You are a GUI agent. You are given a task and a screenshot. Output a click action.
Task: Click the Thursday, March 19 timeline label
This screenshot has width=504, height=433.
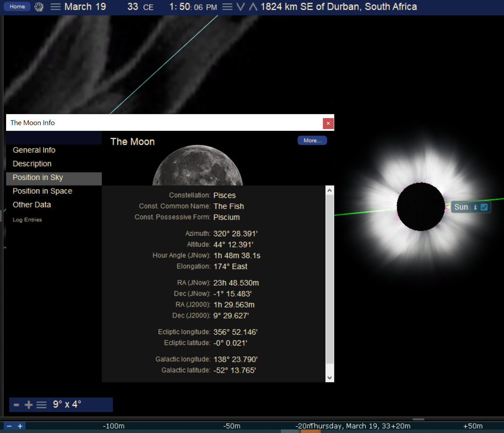pyautogui.click(x=350, y=426)
